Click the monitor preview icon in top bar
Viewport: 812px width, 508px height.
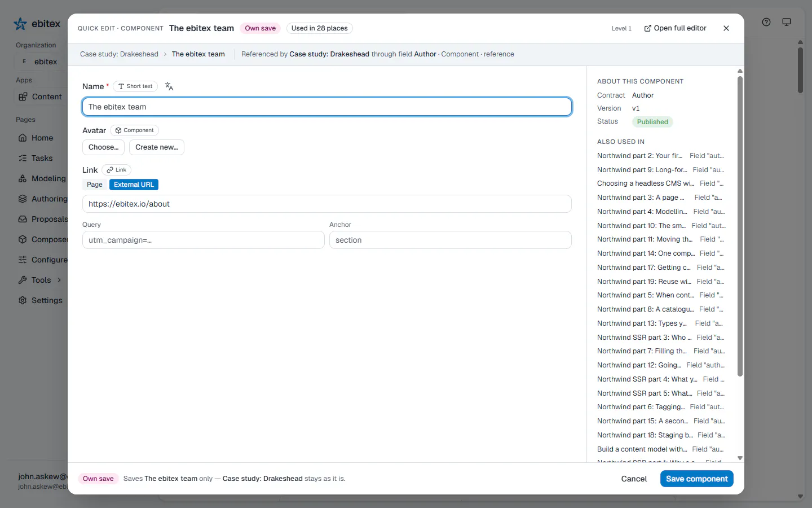click(786, 22)
